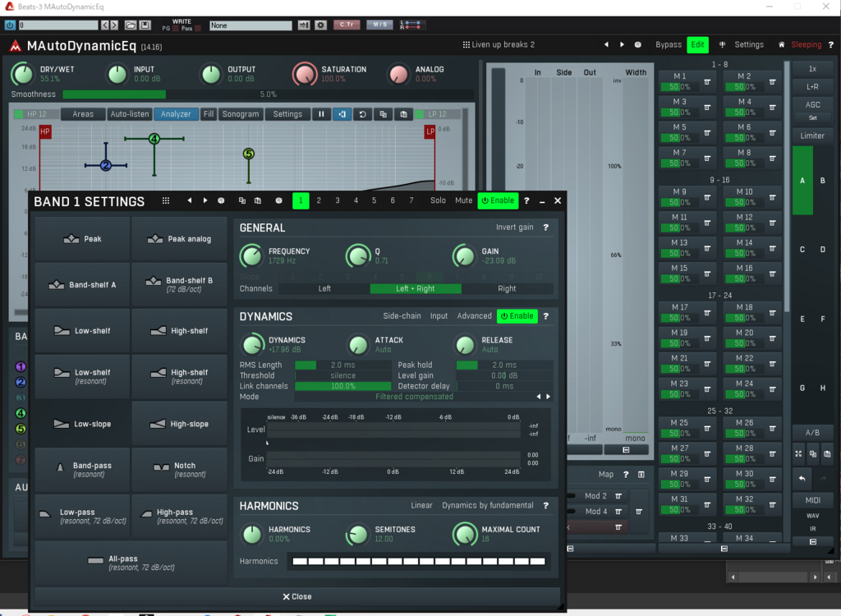Choose the High-slope filter type
The height and width of the screenshot is (616, 841).
click(179, 424)
